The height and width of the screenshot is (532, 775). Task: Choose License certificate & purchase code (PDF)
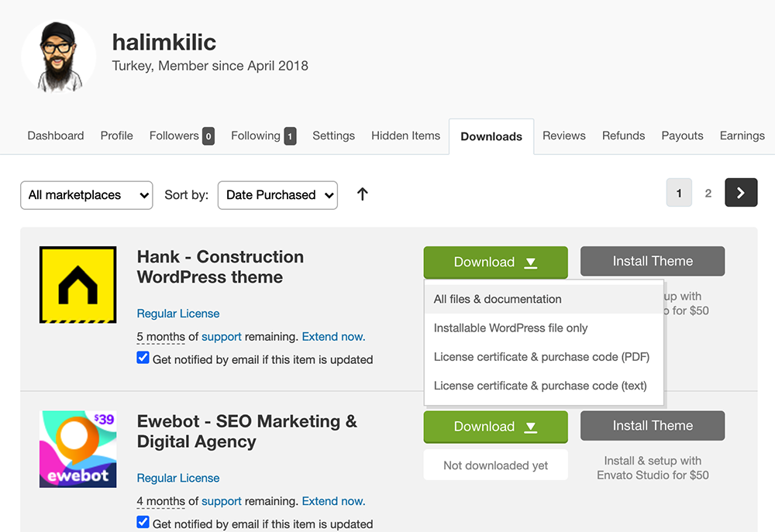[x=544, y=357]
